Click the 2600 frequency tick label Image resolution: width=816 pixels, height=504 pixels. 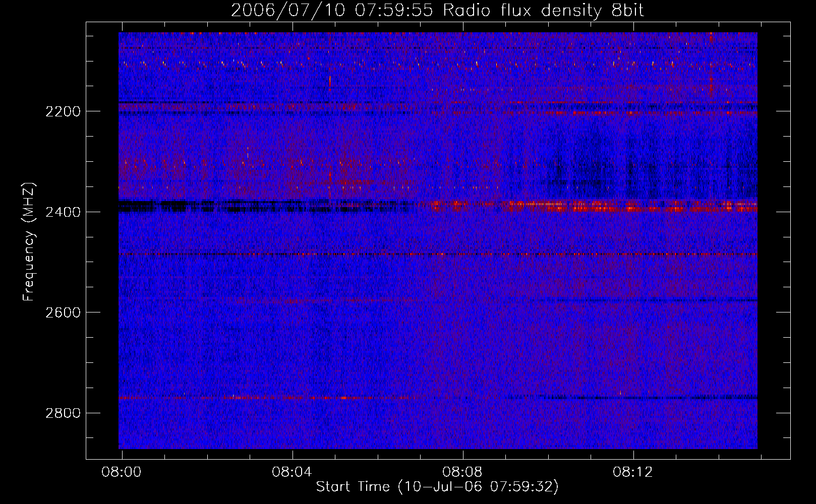pyautogui.click(x=63, y=312)
